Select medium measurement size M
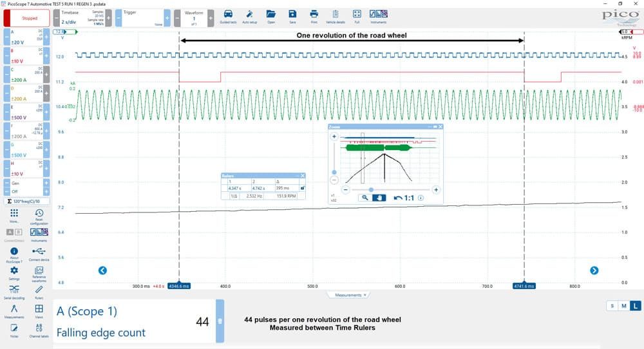The height and width of the screenshot is (349, 644). (x=624, y=306)
